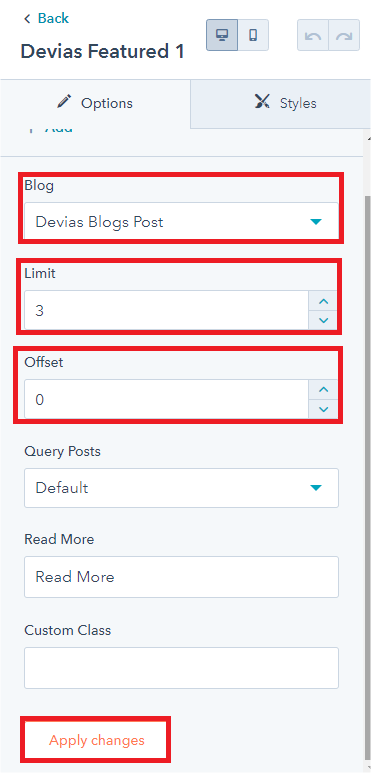
Task: Switch to desktop preview icon
Action: coord(222,35)
